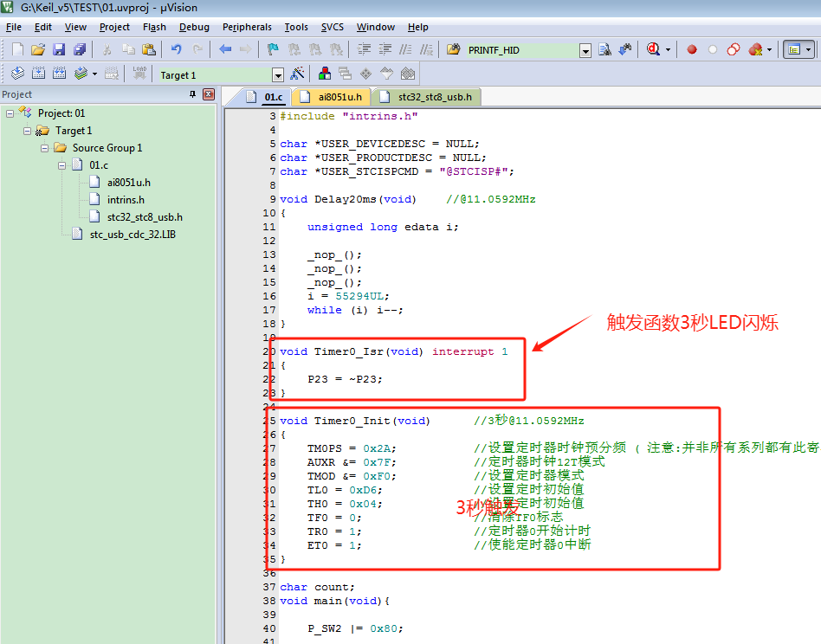Cut selection with scissors icon
The width and height of the screenshot is (821, 644).
click(107, 49)
